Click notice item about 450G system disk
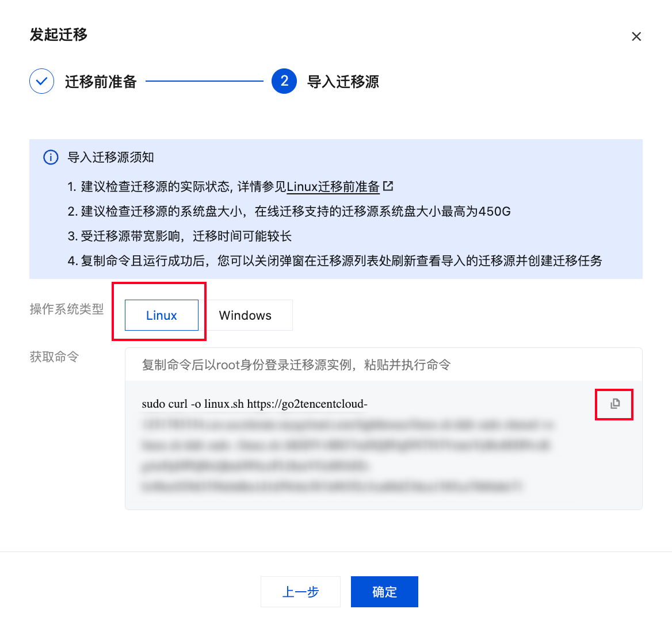 pyautogui.click(x=289, y=211)
